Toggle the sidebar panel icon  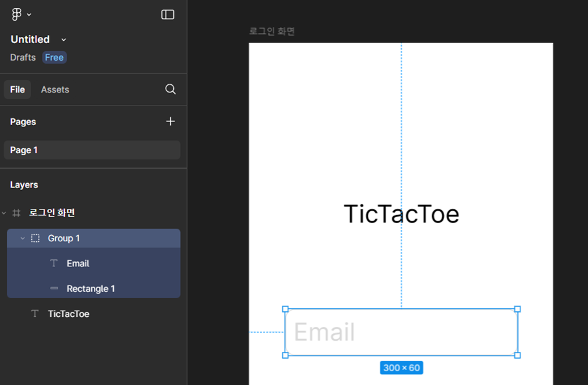pos(168,14)
